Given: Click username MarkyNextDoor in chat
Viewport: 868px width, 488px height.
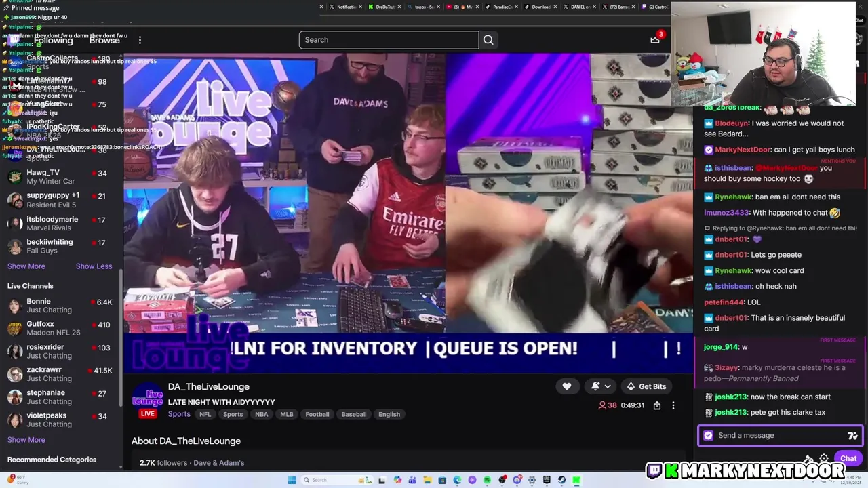Looking at the screenshot, I should [x=743, y=150].
